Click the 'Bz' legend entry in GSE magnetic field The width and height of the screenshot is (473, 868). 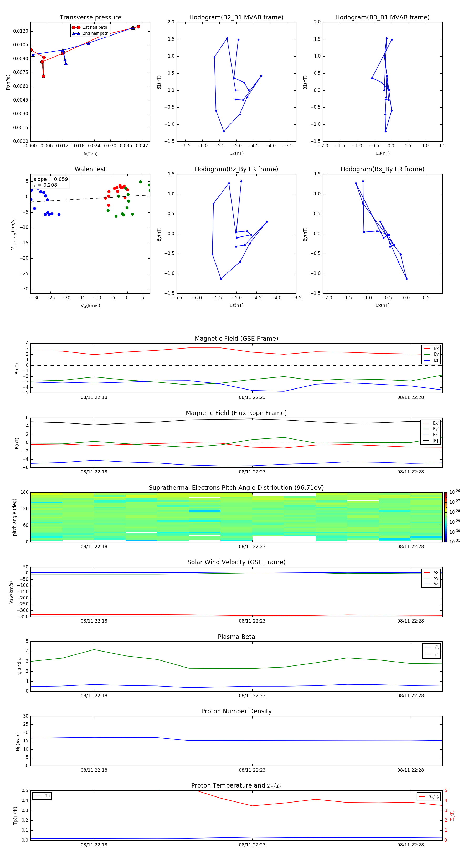point(431,360)
